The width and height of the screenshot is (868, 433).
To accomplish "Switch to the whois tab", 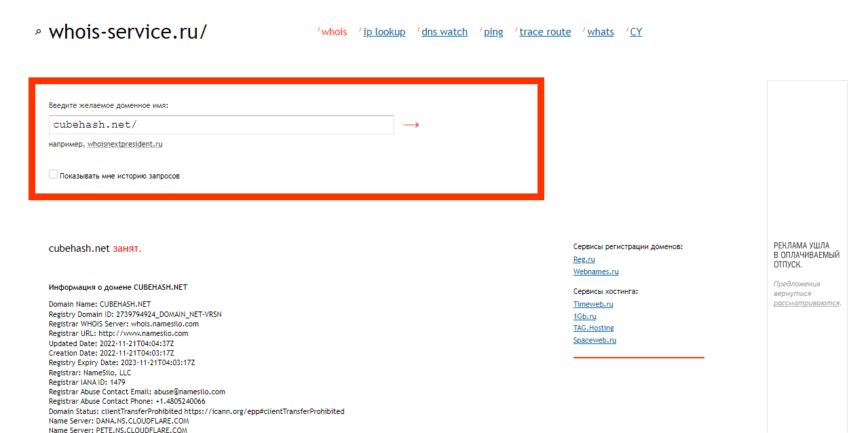I will click(334, 32).
